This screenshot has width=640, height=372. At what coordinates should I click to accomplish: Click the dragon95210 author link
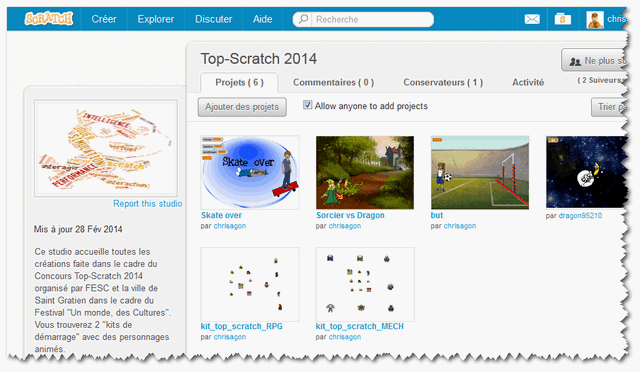(580, 216)
